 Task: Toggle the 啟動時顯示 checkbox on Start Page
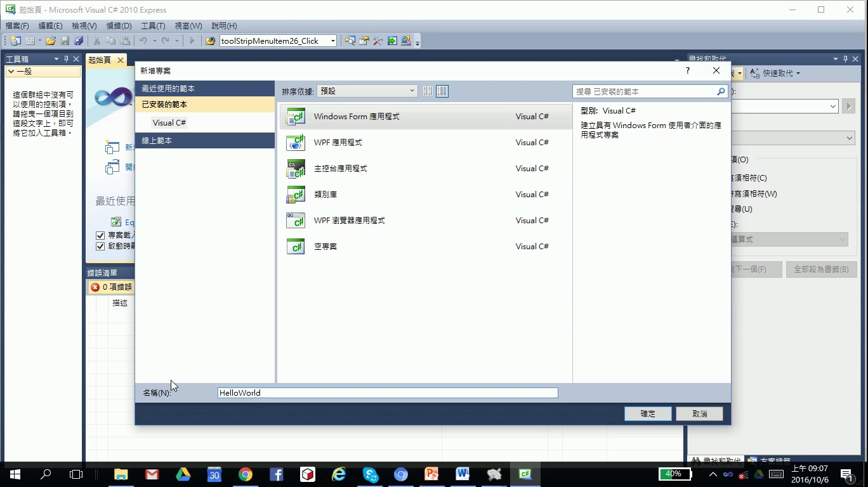pos(100,246)
